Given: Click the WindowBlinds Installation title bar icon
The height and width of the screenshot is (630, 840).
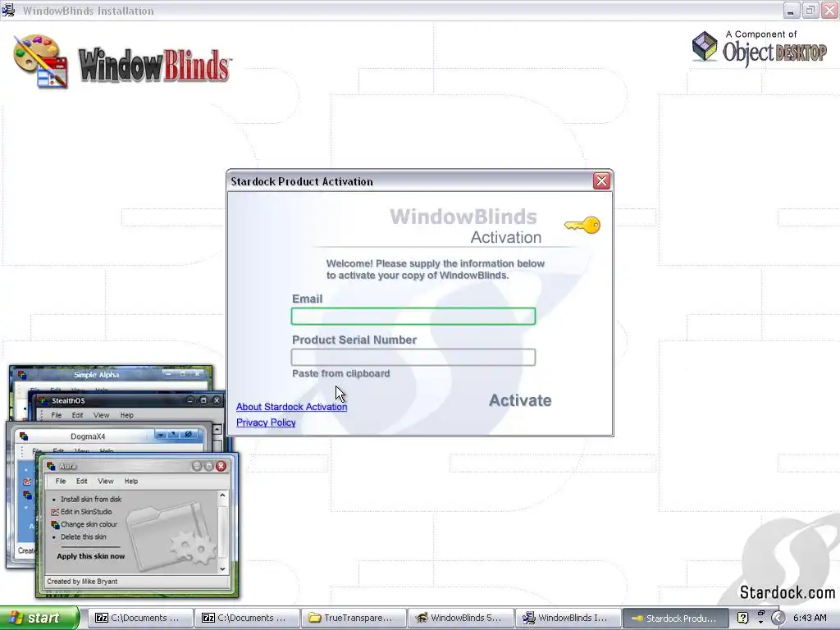Looking at the screenshot, I should [x=8, y=10].
